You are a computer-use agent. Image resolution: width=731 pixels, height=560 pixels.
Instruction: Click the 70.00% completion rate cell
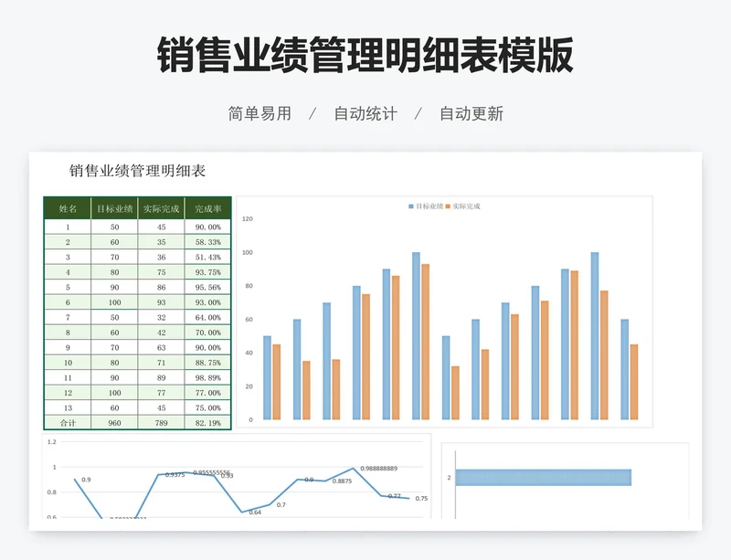[x=208, y=333]
